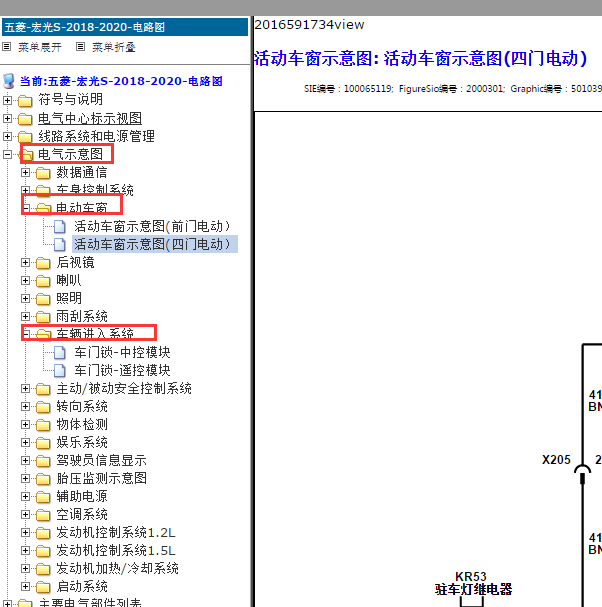Image resolution: width=602 pixels, height=607 pixels.
Task: Expand the 雨刮系统 node
Action: pos(25,316)
